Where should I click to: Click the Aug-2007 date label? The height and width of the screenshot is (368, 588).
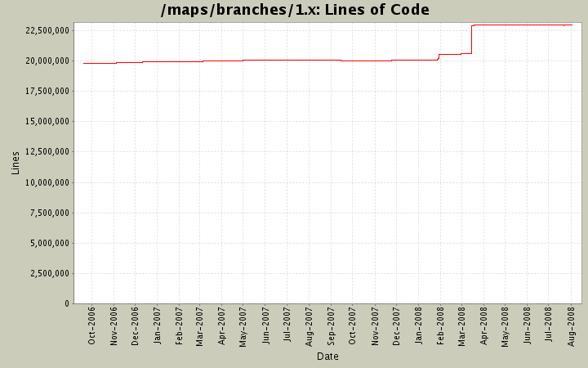click(x=309, y=326)
